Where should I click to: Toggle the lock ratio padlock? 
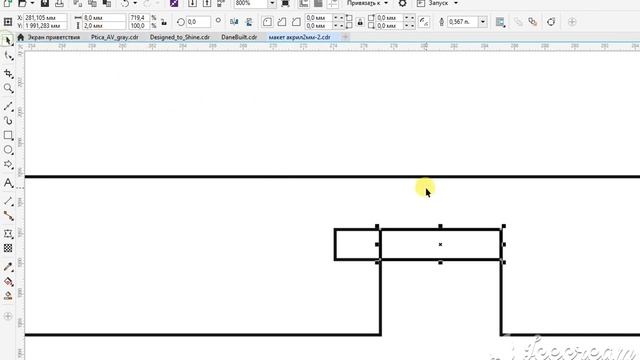164,22
